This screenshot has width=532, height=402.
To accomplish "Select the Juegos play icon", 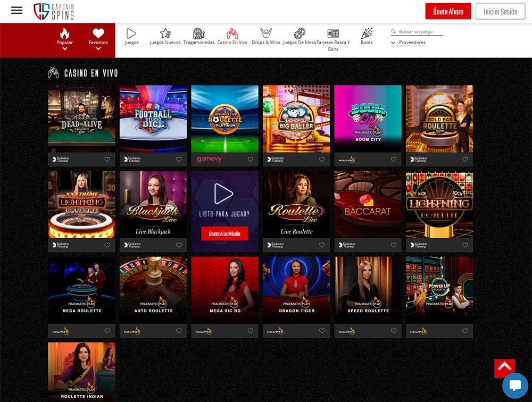I will tap(131, 33).
